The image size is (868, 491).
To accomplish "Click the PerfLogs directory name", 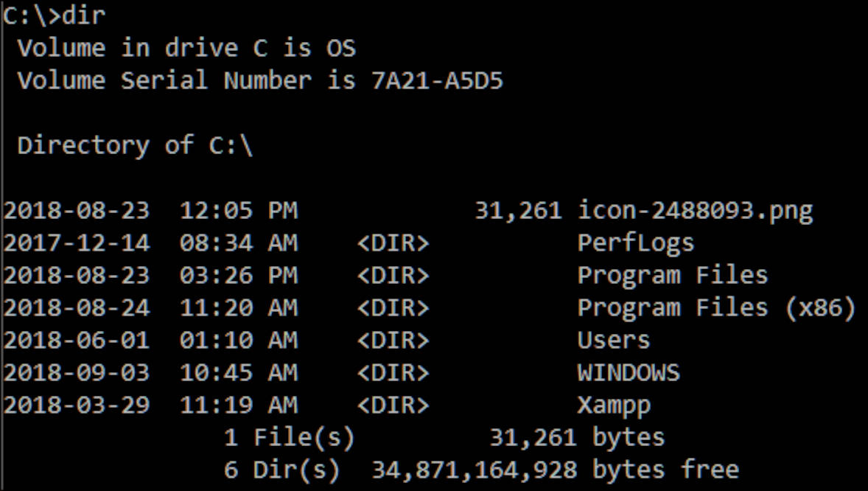I will (x=635, y=243).
